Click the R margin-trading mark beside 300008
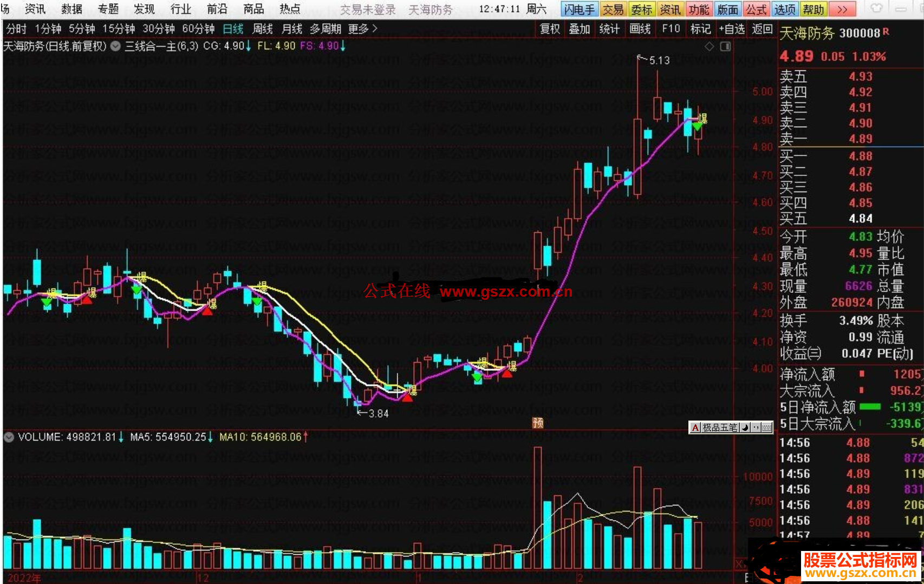 tap(886, 31)
